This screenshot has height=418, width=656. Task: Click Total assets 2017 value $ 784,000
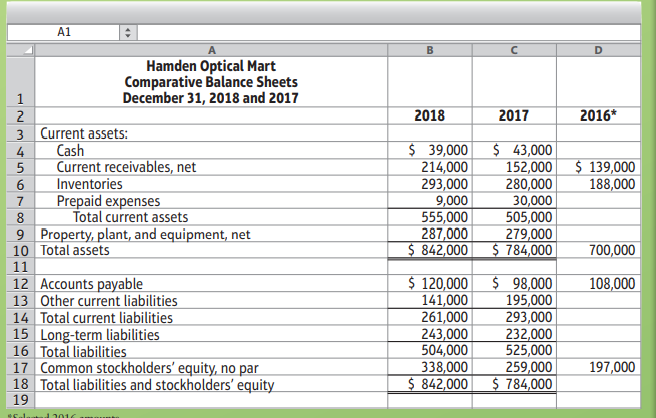[514, 250]
